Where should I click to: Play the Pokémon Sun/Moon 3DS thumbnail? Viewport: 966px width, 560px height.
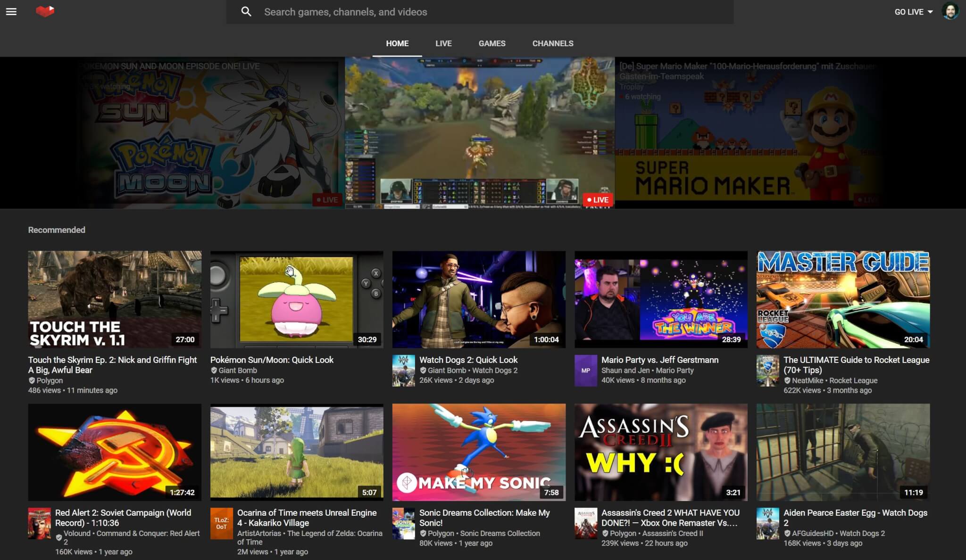pyautogui.click(x=297, y=299)
